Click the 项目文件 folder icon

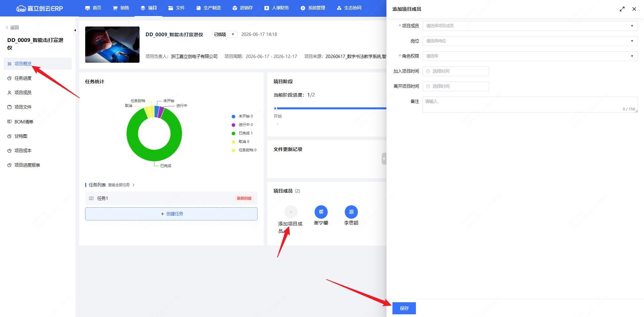[x=9, y=107]
